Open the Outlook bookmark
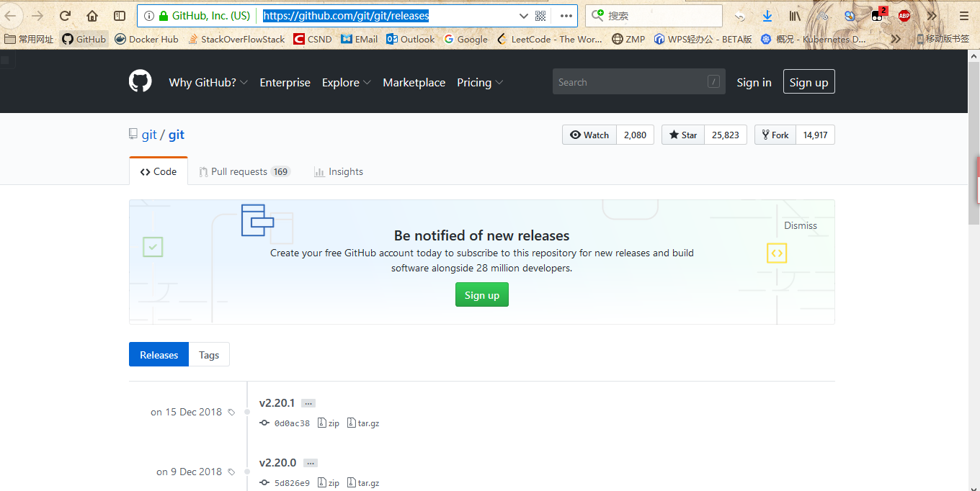The image size is (980, 491). point(411,39)
